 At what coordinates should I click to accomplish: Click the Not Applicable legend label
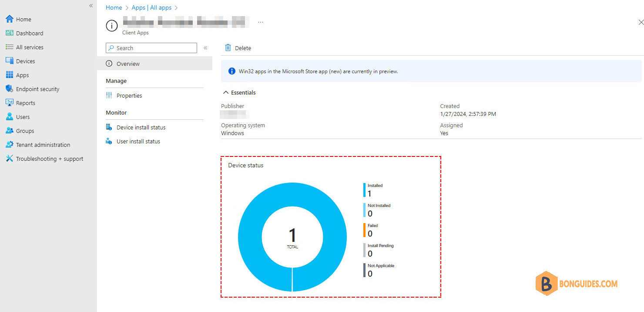click(x=381, y=266)
